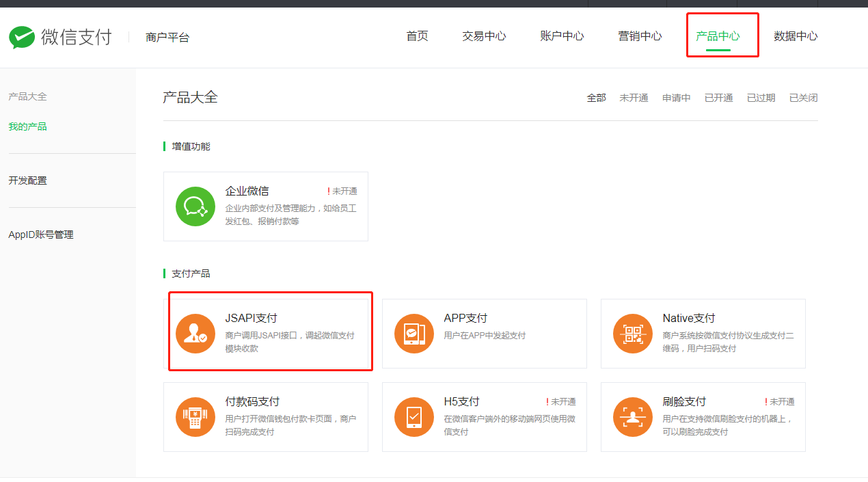Screen dimensions: 868x482
Task: Open the 刷脸支付 product title
Action: pyautogui.click(x=684, y=401)
